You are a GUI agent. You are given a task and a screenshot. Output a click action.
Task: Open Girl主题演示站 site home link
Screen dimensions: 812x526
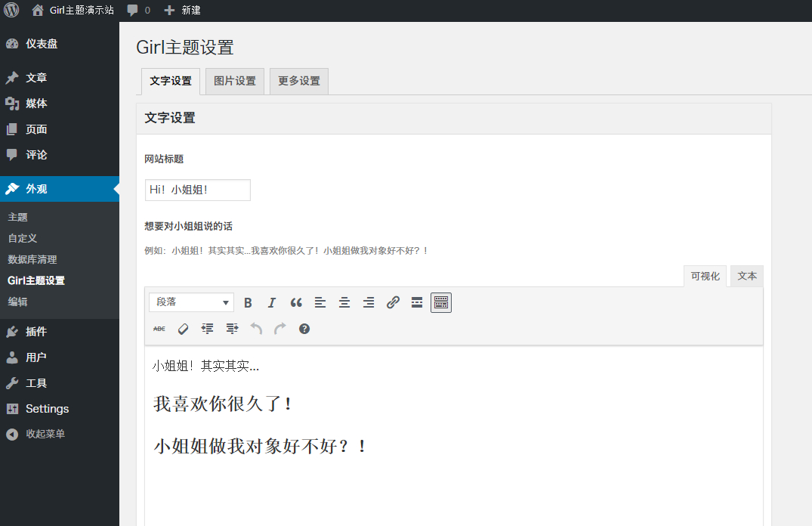click(73, 10)
